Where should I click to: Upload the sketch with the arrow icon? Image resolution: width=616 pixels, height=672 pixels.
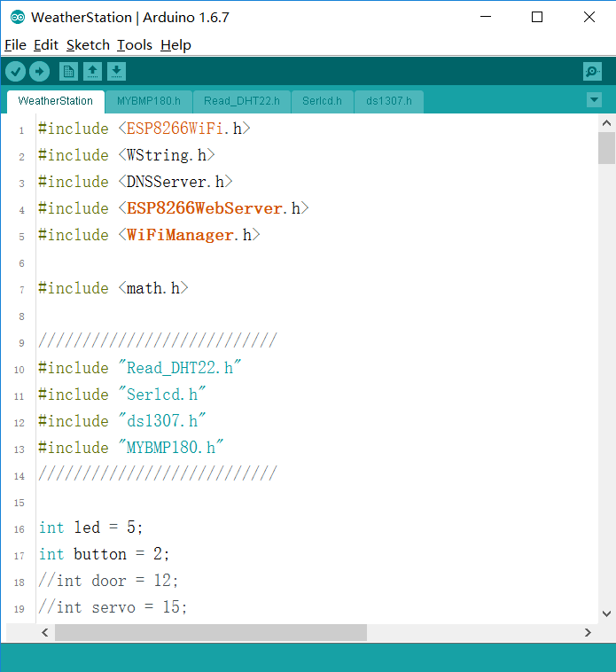(x=39, y=72)
